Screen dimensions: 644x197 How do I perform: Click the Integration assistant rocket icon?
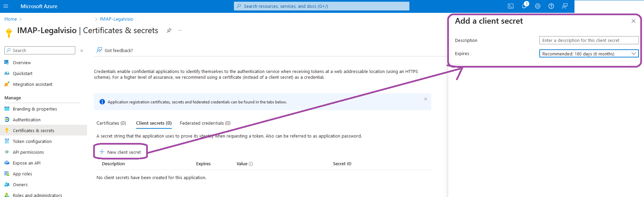coord(7,84)
